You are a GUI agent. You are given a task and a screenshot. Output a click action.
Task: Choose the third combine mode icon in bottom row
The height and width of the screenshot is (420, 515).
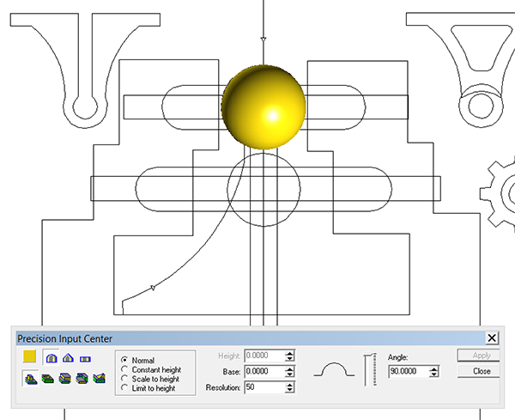coord(65,379)
